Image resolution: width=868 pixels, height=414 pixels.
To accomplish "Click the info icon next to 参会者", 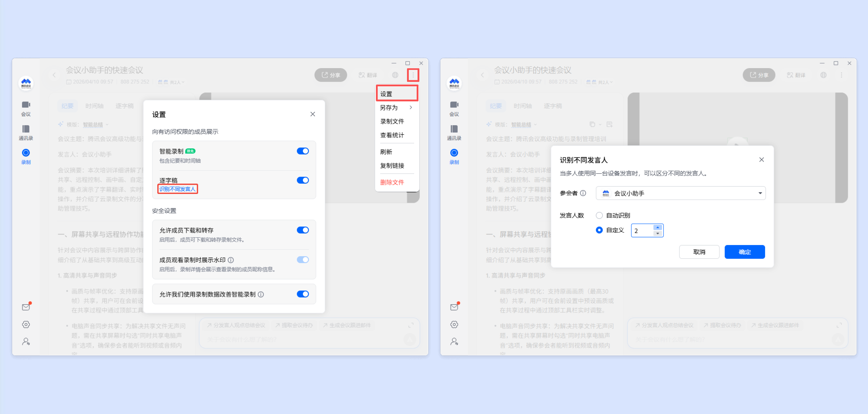I will tap(583, 193).
